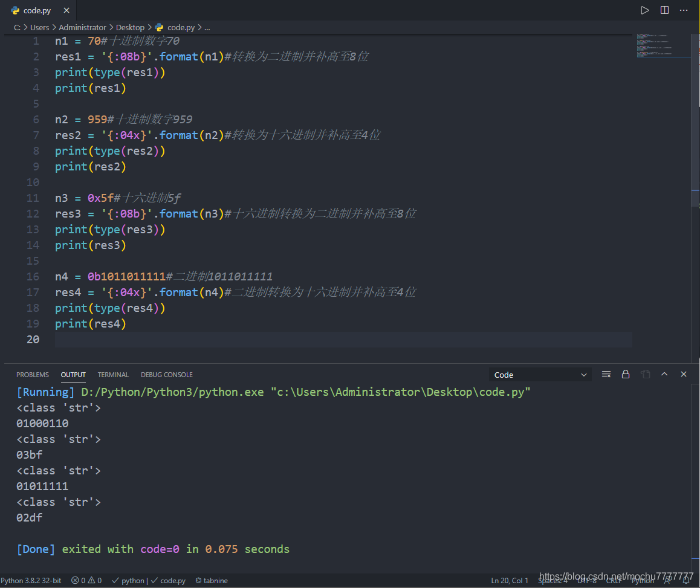700x588 pixels.
Task: Click the python linter status check item
Action: tap(128, 580)
